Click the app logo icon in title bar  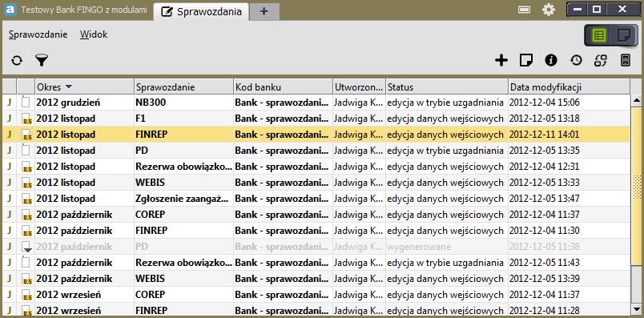[10, 10]
